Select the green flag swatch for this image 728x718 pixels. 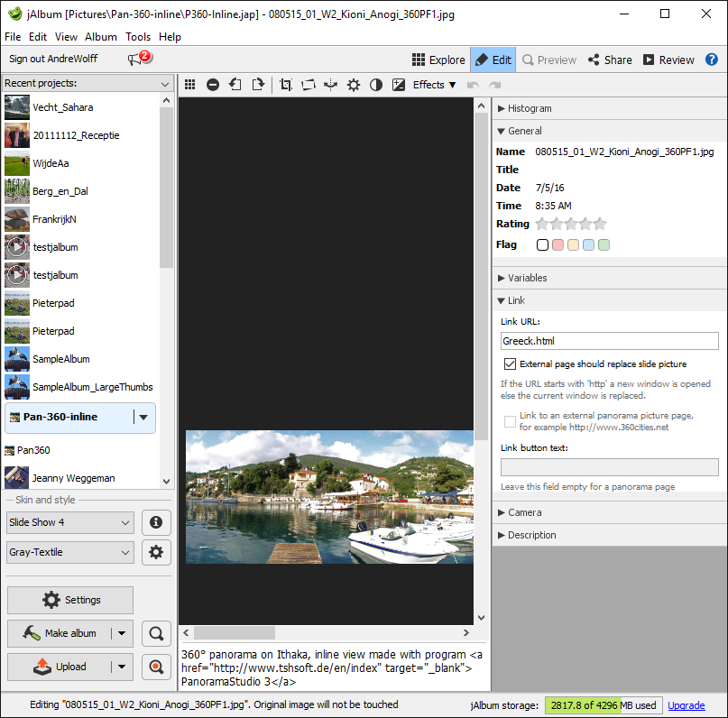click(x=604, y=244)
